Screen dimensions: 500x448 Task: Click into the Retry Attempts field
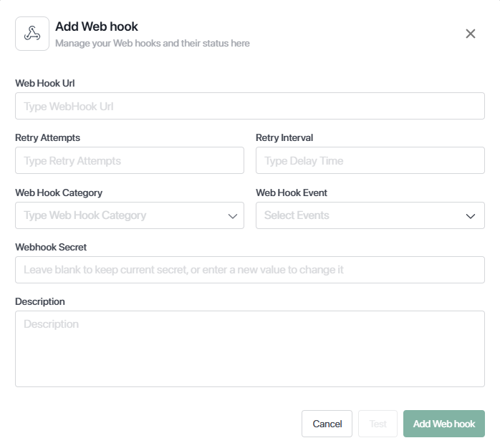[x=130, y=160]
